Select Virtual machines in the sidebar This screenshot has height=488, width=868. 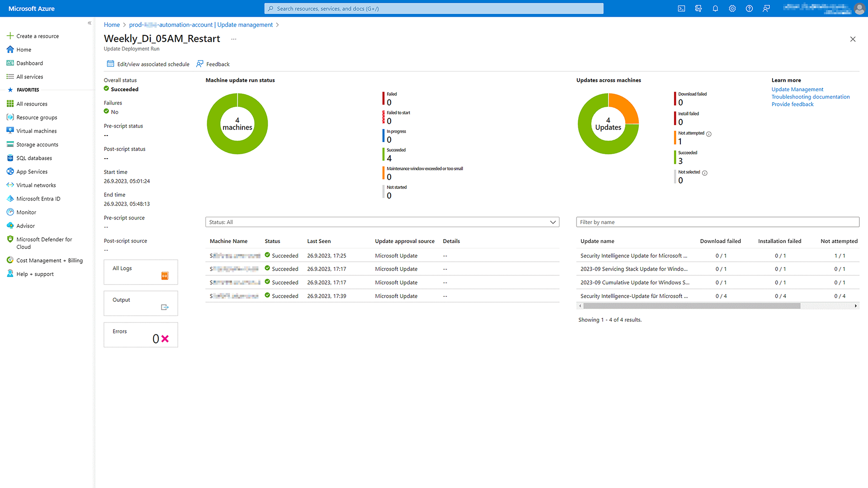coord(36,131)
